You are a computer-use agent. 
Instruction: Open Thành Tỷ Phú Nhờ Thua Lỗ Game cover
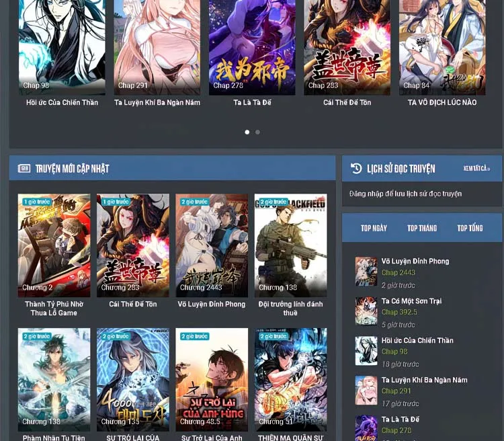pos(54,245)
